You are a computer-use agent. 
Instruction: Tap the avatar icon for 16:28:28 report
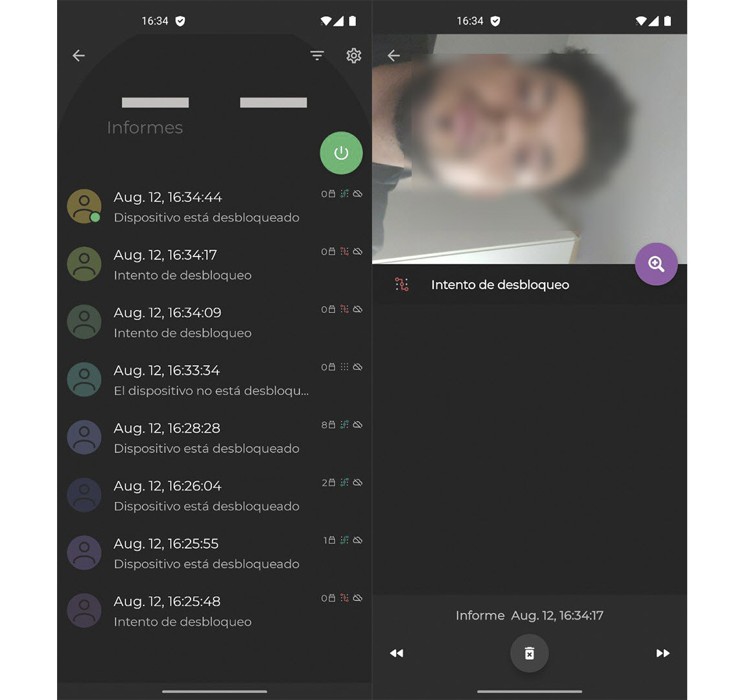[x=84, y=437]
